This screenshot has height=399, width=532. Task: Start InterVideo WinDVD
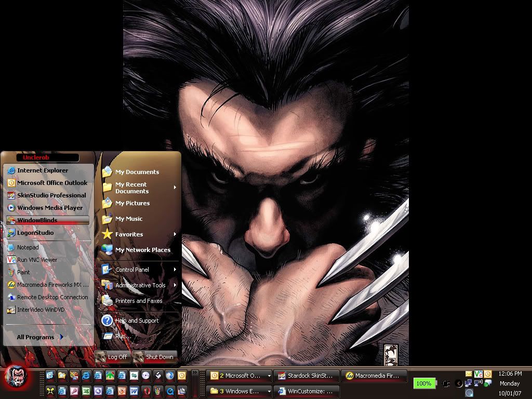tap(47, 310)
